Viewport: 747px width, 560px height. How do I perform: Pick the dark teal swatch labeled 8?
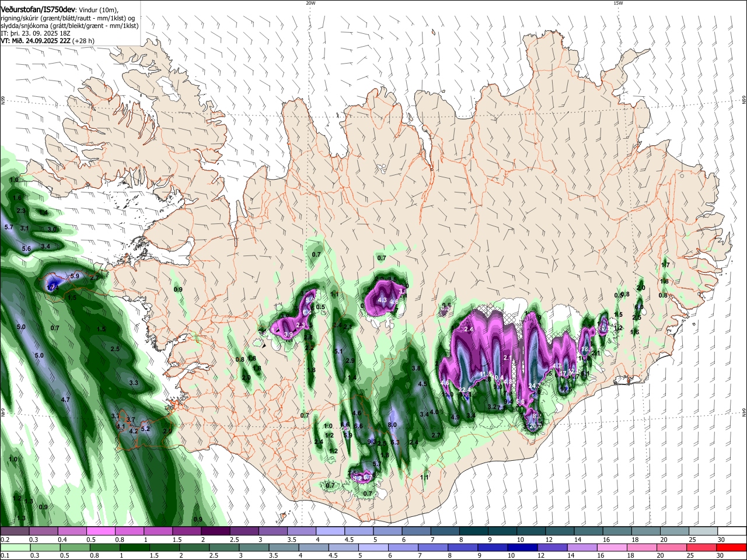(x=474, y=531)
